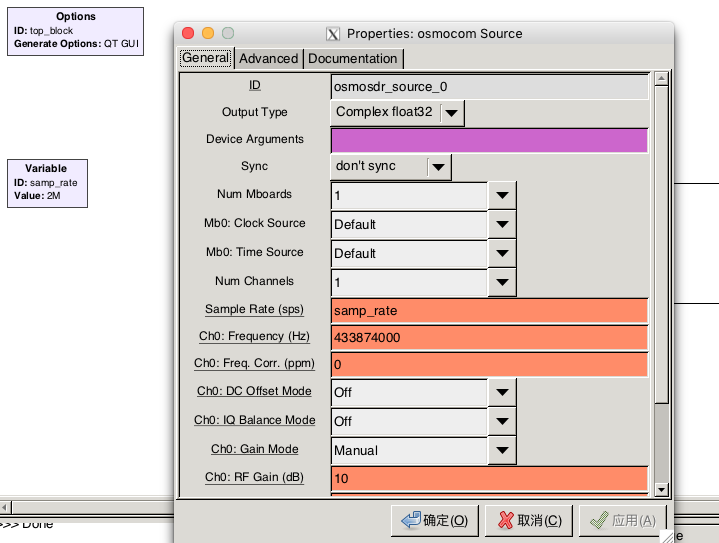
Task: Click the Ch0: Freq. Corr. (ppm) label
Action: (x=254, y=364)
